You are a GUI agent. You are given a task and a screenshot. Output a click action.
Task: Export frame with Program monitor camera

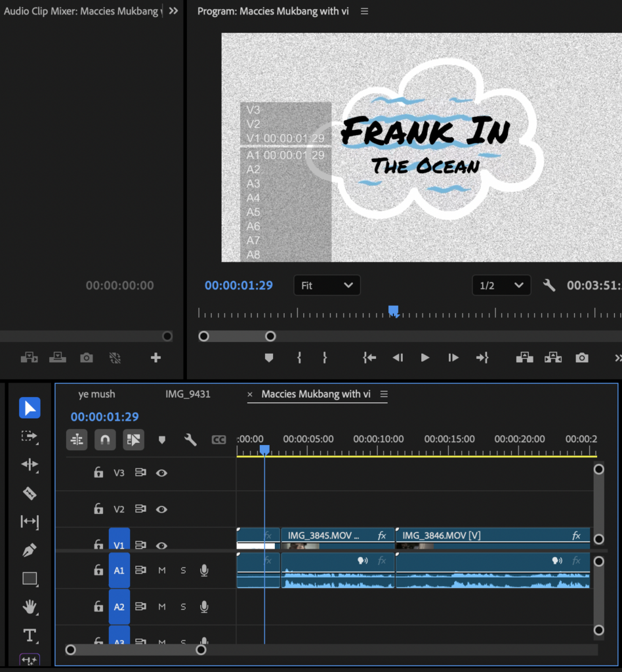pos(582,358)
